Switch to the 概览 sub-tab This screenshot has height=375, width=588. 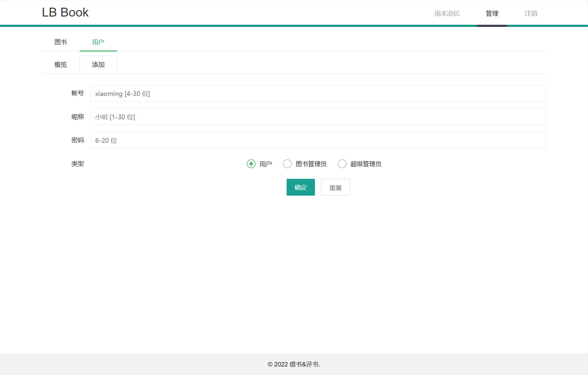(x=61, y=65)
